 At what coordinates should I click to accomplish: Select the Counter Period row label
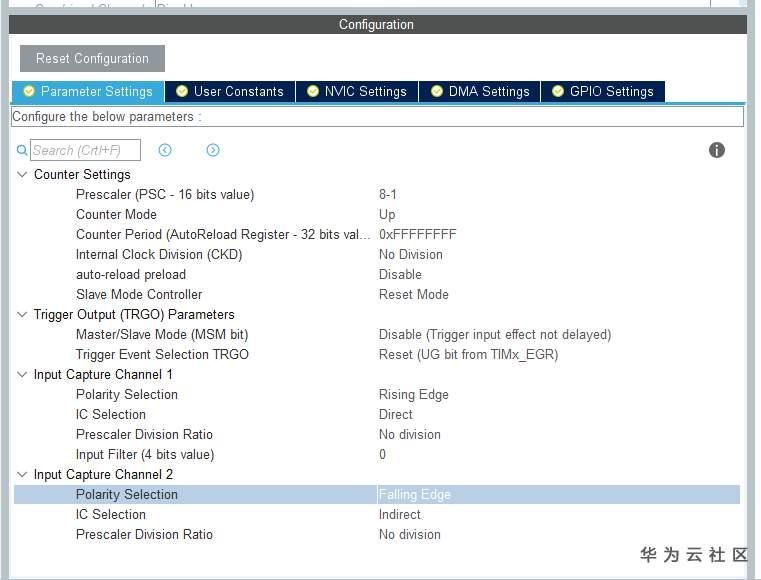[x=223, y=234]
